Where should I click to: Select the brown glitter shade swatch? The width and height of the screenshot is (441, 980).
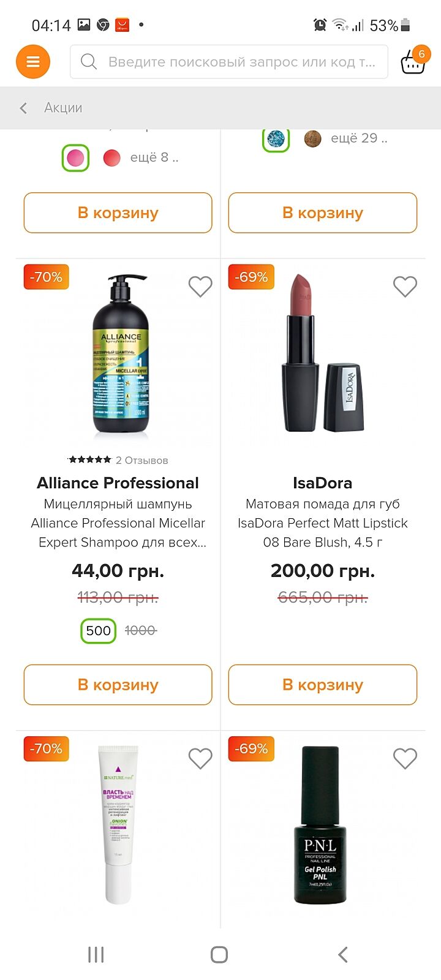tap(313, 138)
